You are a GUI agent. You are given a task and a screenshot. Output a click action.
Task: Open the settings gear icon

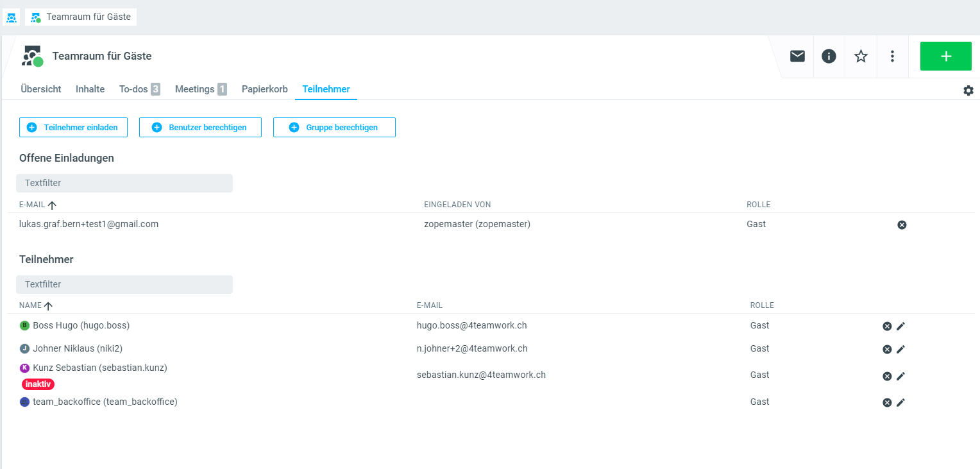tap(968, 91)
